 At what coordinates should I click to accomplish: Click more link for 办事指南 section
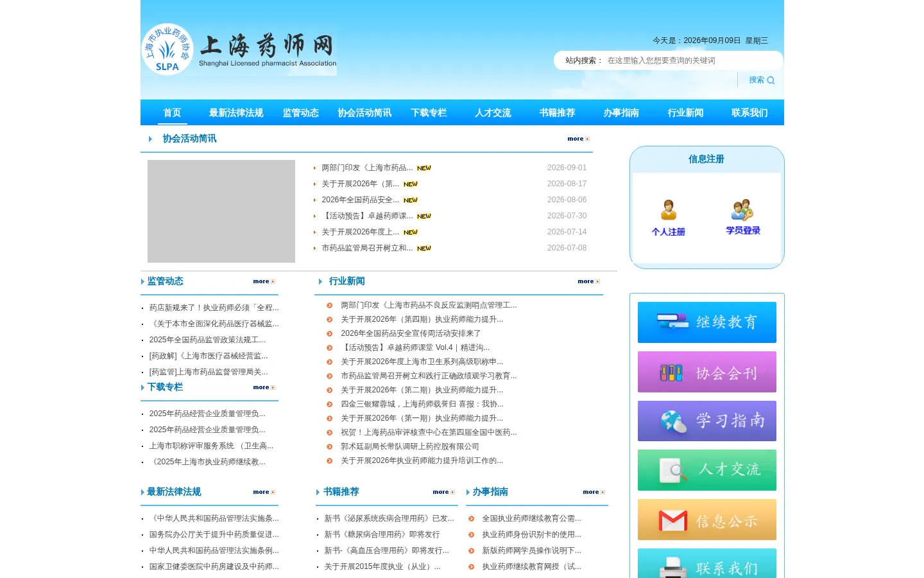coord(594,492)
